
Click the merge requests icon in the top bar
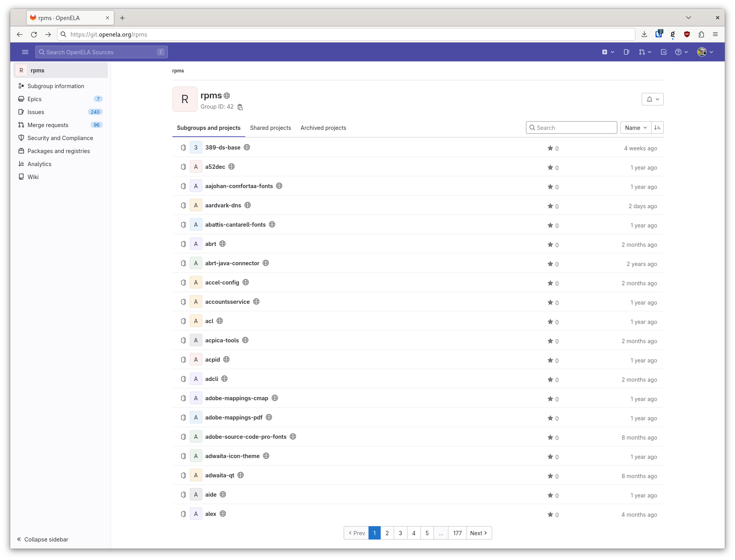641,52
